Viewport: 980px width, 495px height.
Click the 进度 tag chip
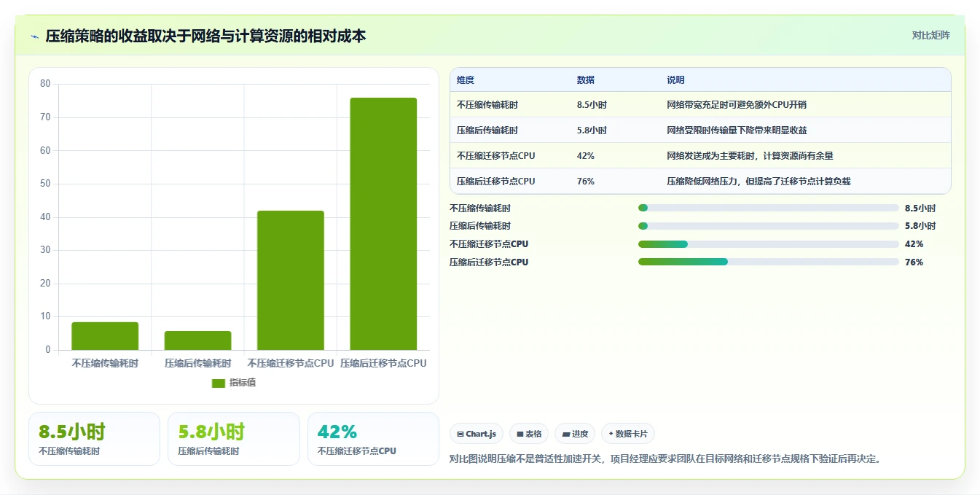[575, 434]
